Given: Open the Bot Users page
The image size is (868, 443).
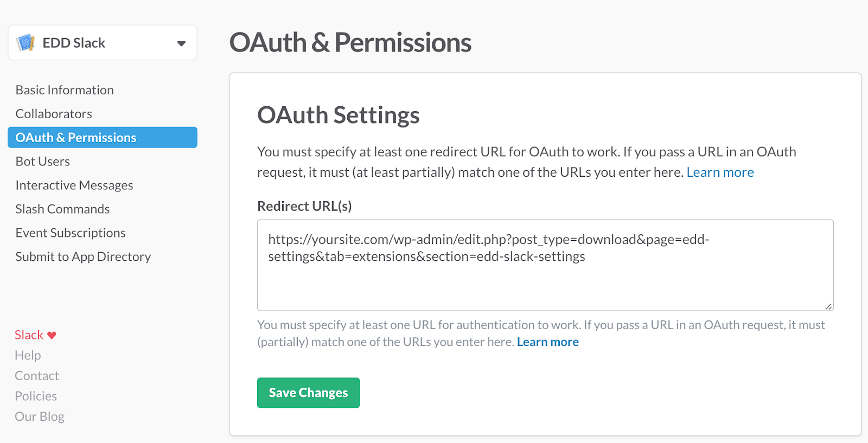Looking at the screenshot, I should (x=43, y=162).
